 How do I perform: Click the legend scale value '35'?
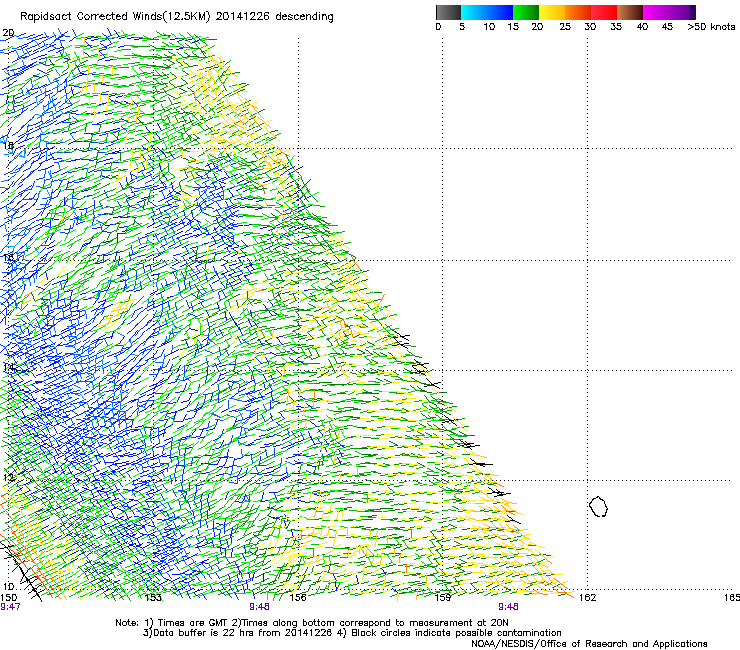point(616,27)
